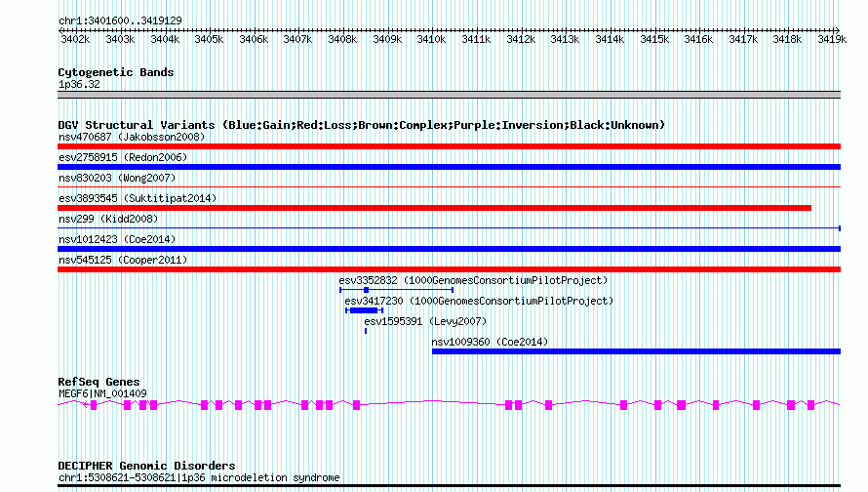Select the 1p36.32 band label
This screenshot has width=868, height=492.
[79, 84]
